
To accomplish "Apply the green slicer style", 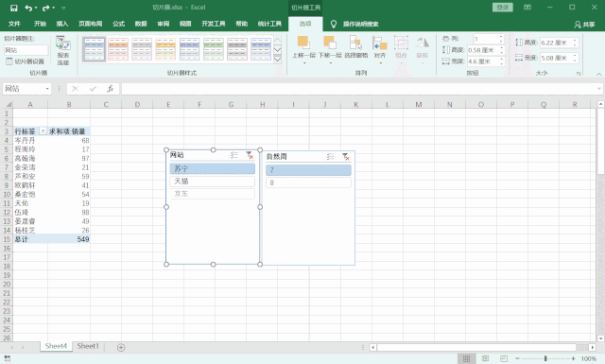I will tap(214, 48).
